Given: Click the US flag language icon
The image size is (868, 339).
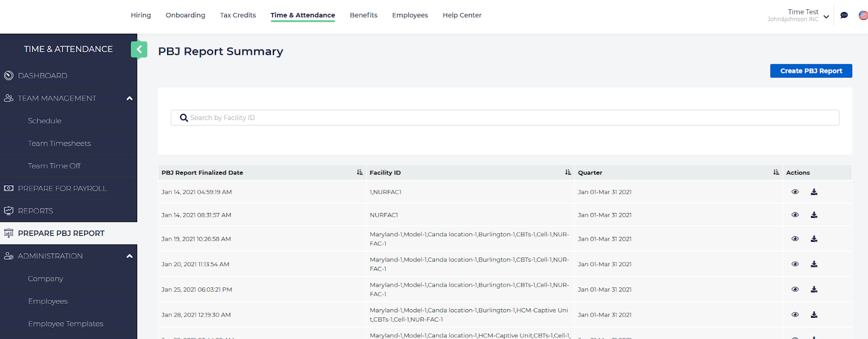Looking at the screenshot, I should pos(863,15).
